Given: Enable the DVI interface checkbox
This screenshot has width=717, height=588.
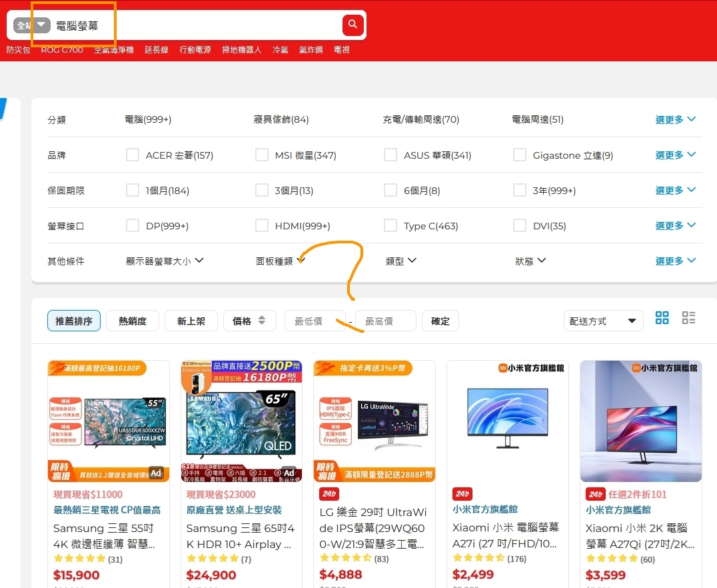Looking at the screenshot, I should [520, 225].
